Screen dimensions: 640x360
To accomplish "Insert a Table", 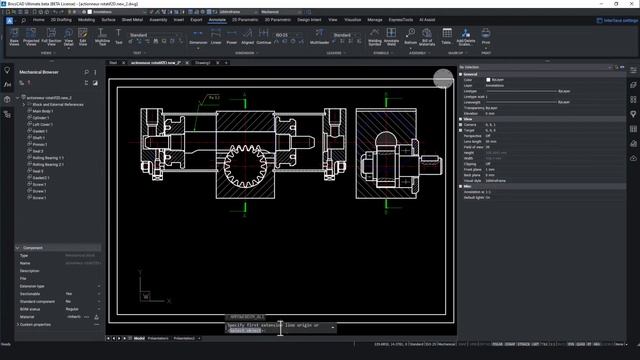I will (447, 37).
